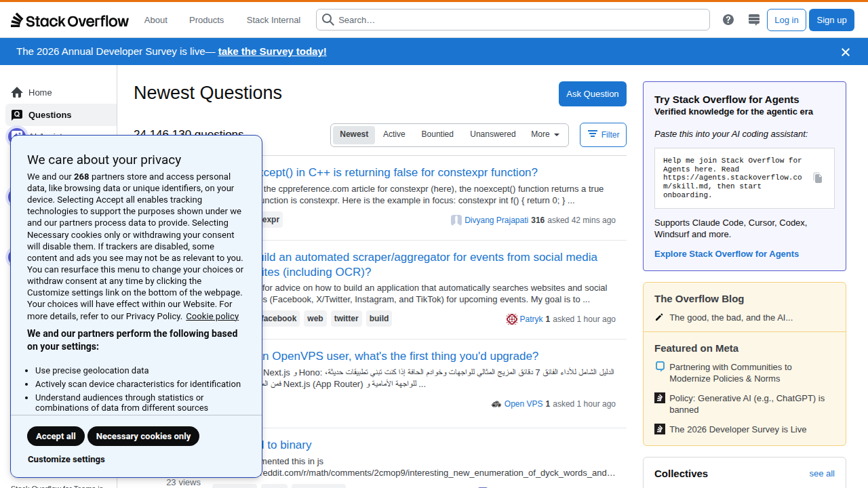868x488 pixels.
Task: Click the build tag
Action: click(379, 319)
